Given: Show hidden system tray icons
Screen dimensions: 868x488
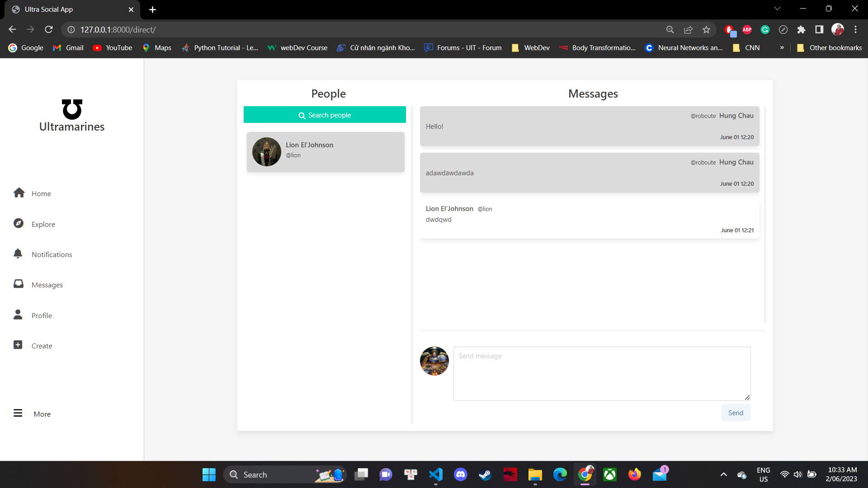Looking at the screenshot, I should (x=723, y=474).
